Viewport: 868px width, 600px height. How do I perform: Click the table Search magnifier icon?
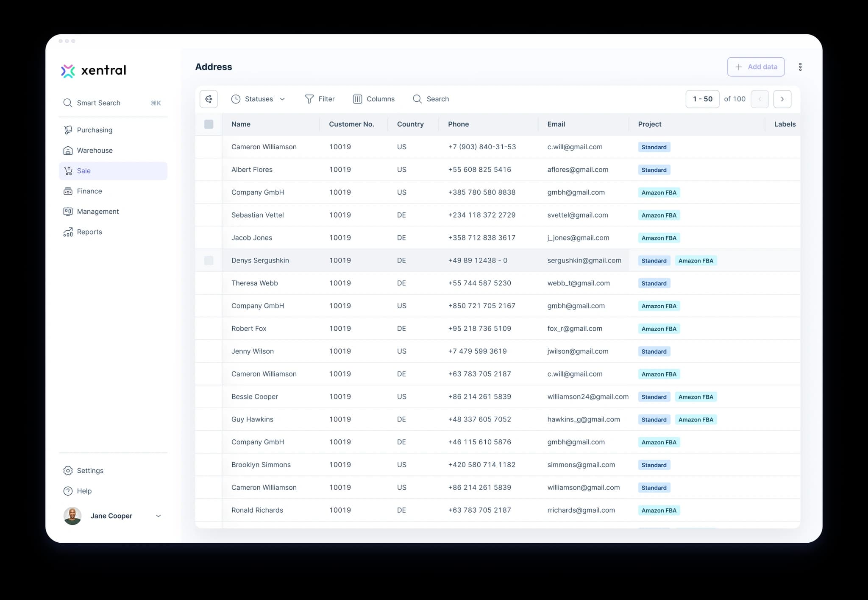tap(417, 99)
